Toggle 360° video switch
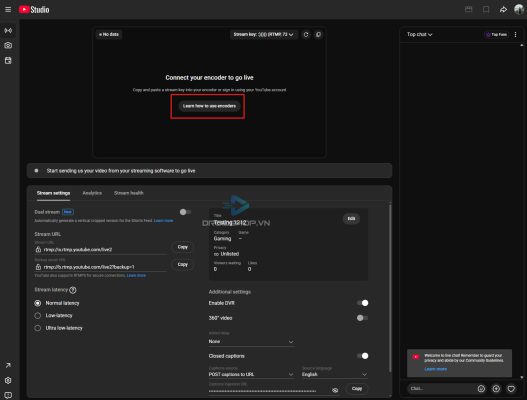This screenshot has height=400, width=527. 363,318
